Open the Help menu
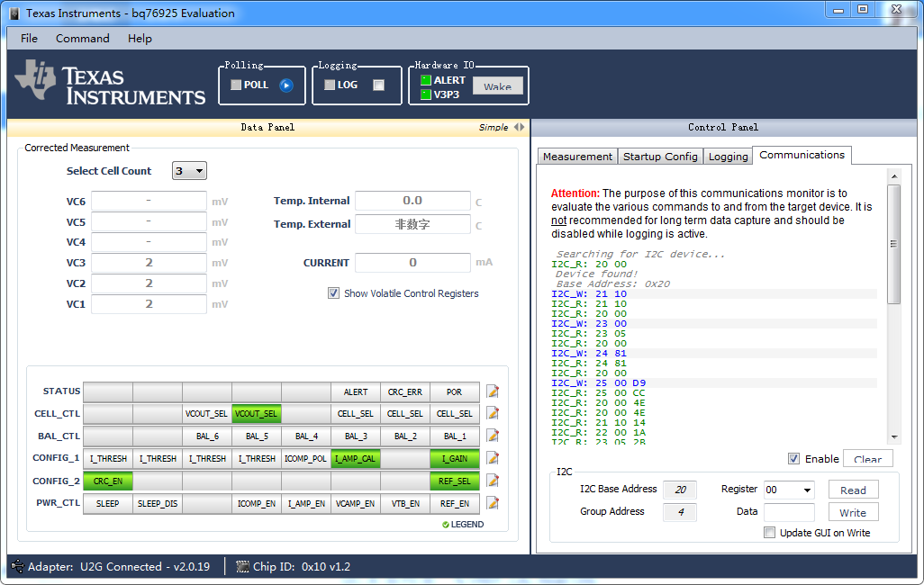Image resolution: width=924 pixels, height=585 pixels. (x=140, y=39)
